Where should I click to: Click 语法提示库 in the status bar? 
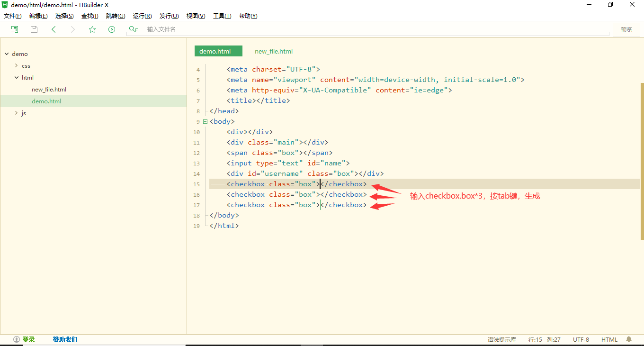pos(502,339)
